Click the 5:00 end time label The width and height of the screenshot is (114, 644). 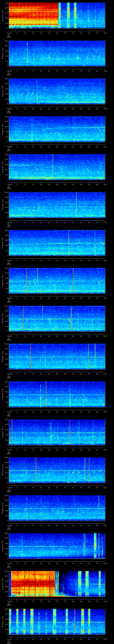click(x=105, y=147)
